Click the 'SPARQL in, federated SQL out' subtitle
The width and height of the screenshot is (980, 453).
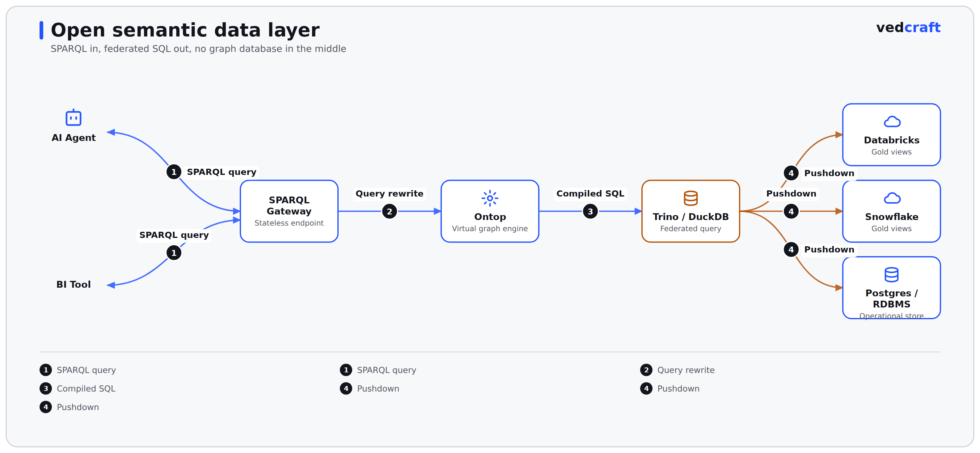tap(198, 49)
